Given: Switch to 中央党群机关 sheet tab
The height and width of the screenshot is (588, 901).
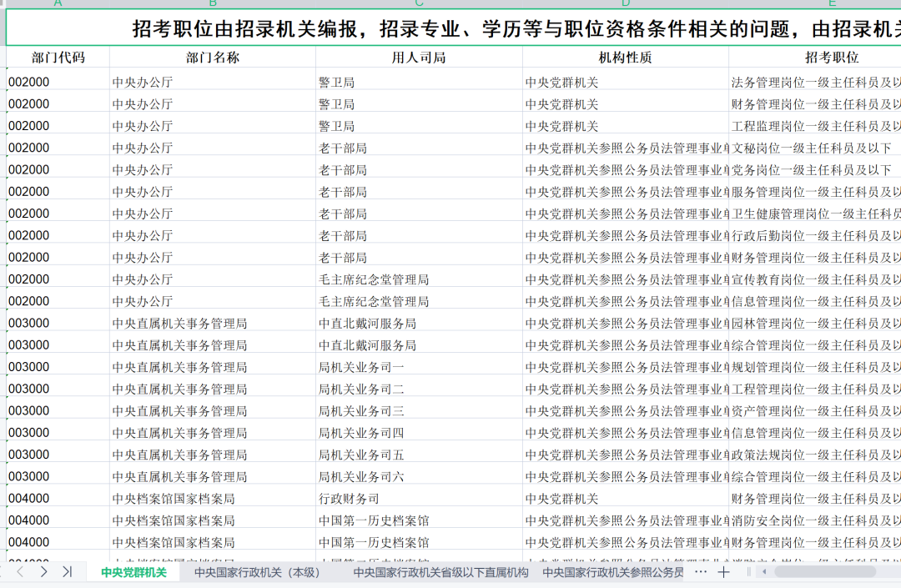Looking at the screenshot, I should click(133, 573).
